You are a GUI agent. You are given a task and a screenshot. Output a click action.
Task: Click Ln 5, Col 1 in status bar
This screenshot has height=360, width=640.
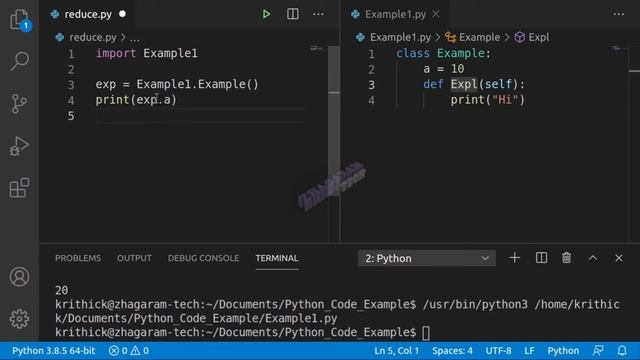tap(396, 351)
